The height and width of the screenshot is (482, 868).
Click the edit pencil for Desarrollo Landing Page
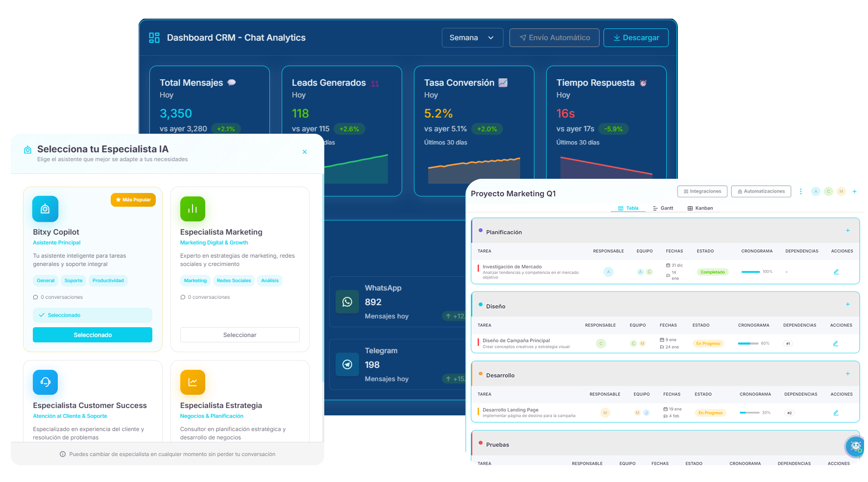pyautogui.click(x=836, y=413)
